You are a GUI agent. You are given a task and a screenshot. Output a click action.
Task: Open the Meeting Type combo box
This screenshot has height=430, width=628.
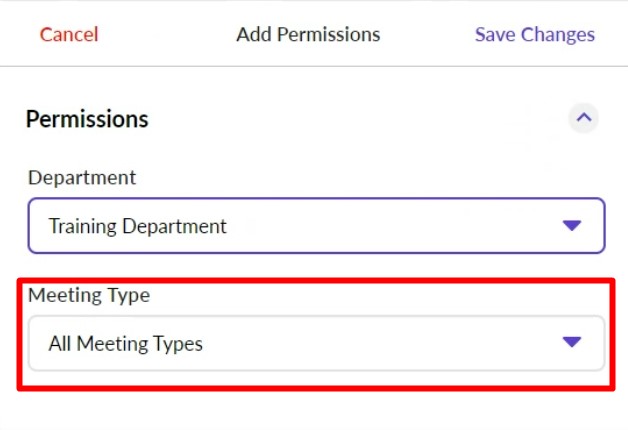click(316, 343)
